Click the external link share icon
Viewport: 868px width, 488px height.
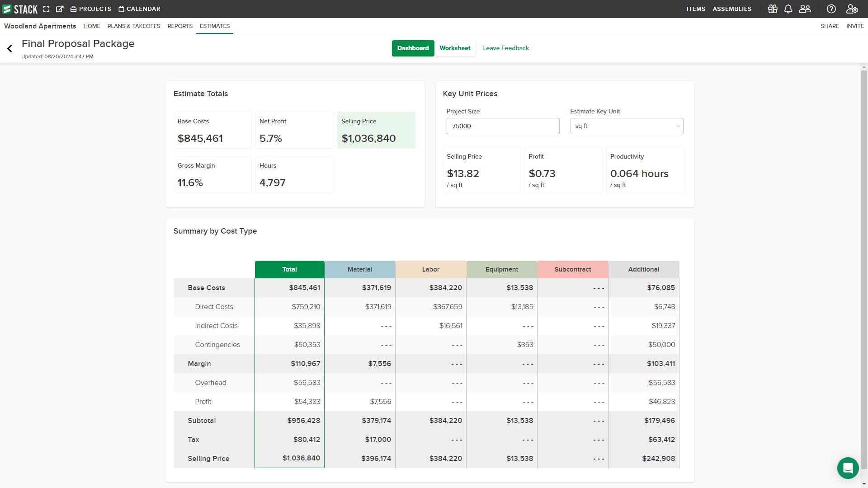[60, 9]
